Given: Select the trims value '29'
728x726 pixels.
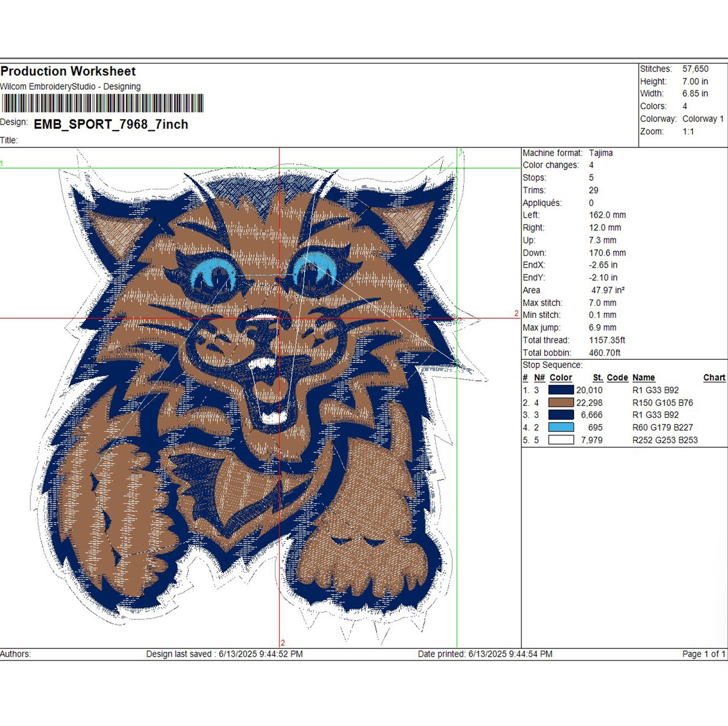Looking at the screenshot, I should click(x=594, y=190).
